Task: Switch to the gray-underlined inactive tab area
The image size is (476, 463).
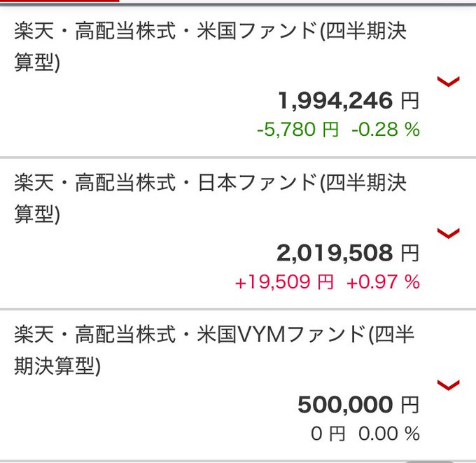Action: (x=297, y=2)
